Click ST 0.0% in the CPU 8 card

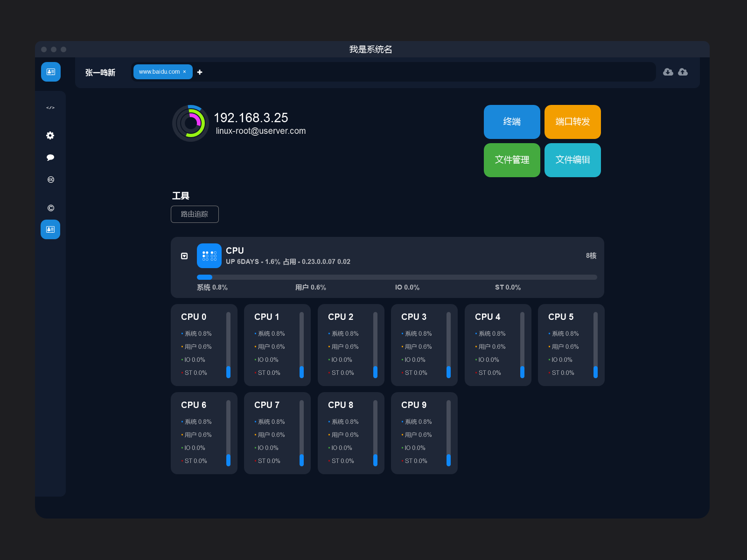[342, 461]
